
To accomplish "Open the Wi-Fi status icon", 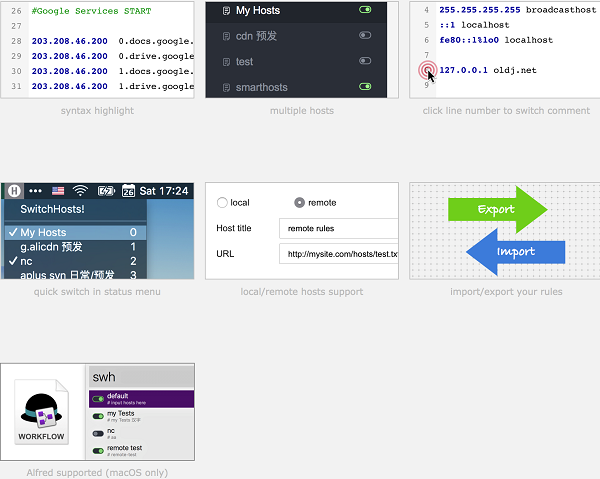I will click(x=80, y=191).
